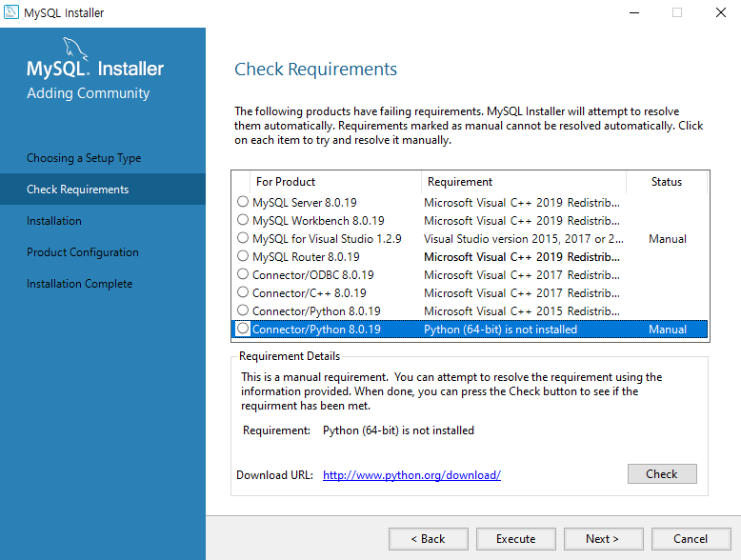This screenshot has height=560, width=741.
Task: Select radio button of highlighted Connector/Python row
Action: click(243, 329)
